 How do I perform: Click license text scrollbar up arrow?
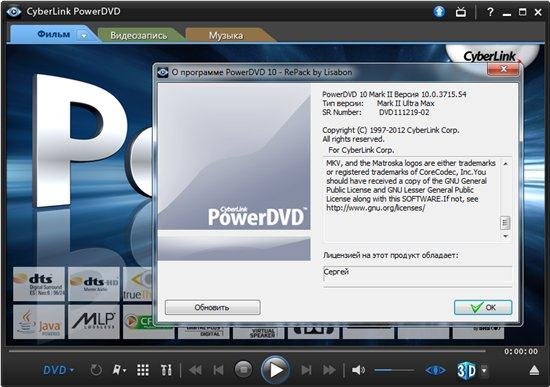[x=505, y=164]
